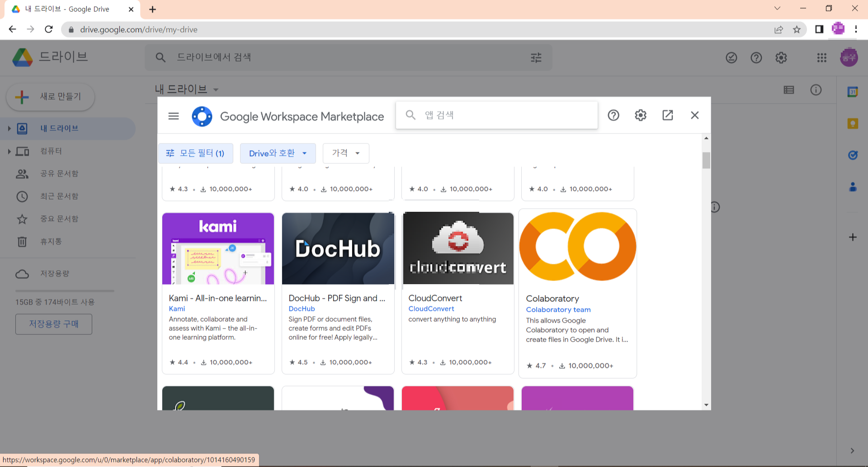Close the Marketplace dialog
This screenshot has height=467, width=868.
(695, 115)
